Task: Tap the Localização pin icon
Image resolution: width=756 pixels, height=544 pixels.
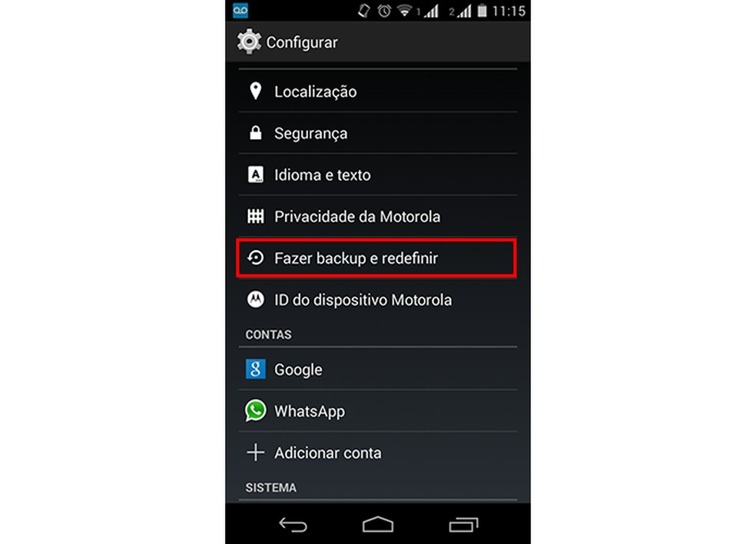Action: [x=256, y=91]
